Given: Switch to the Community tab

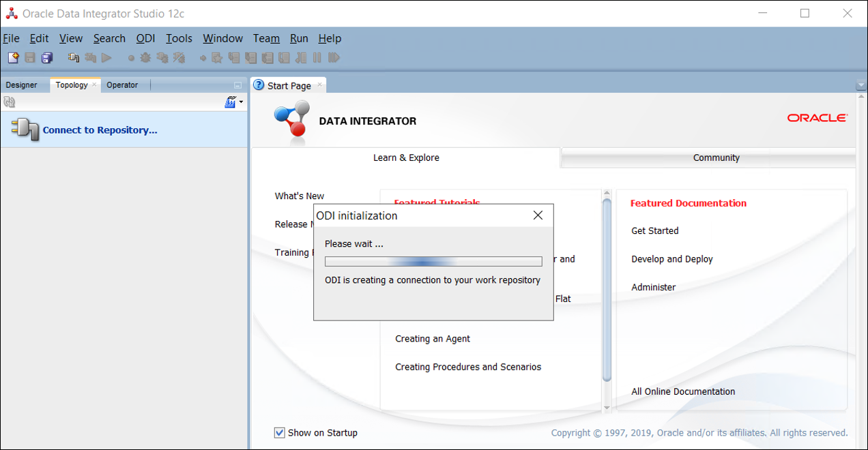Looking at the screenshot, I should click(716, 157).
